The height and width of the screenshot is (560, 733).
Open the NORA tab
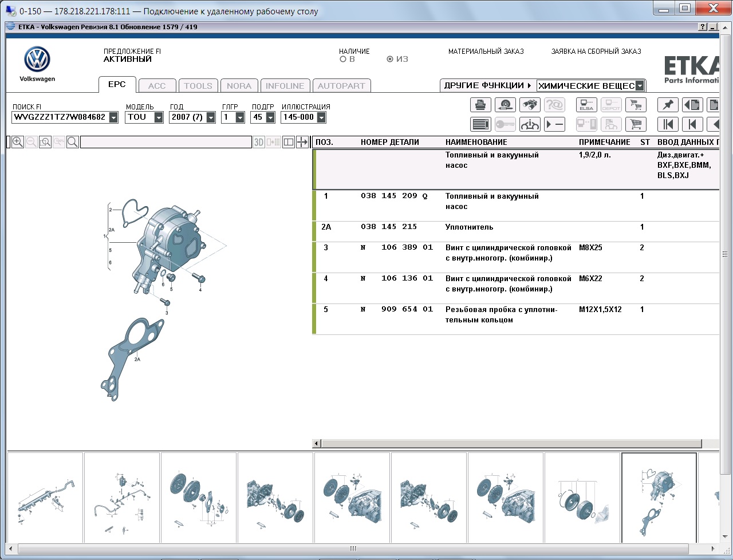tap(239, 86)
